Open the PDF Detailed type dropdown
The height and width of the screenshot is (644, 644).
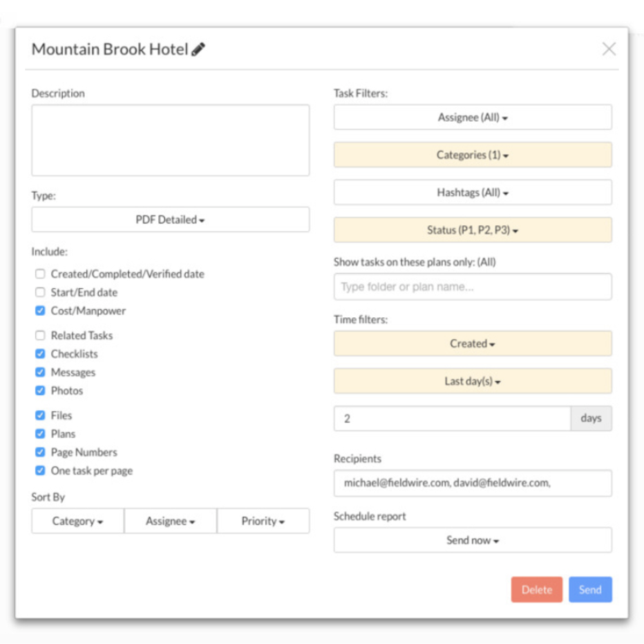pos(170,220)
